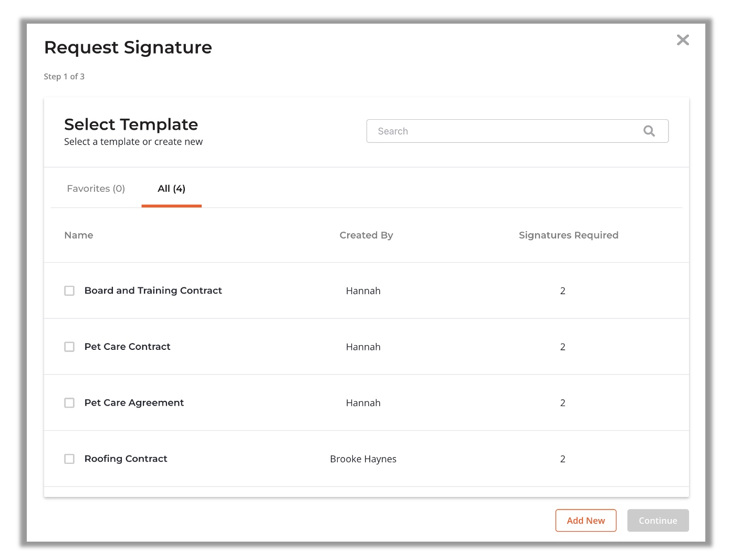Click the Request Signature title
The width and height of the screenshot is (730, 560).
[x=128, y=47]
